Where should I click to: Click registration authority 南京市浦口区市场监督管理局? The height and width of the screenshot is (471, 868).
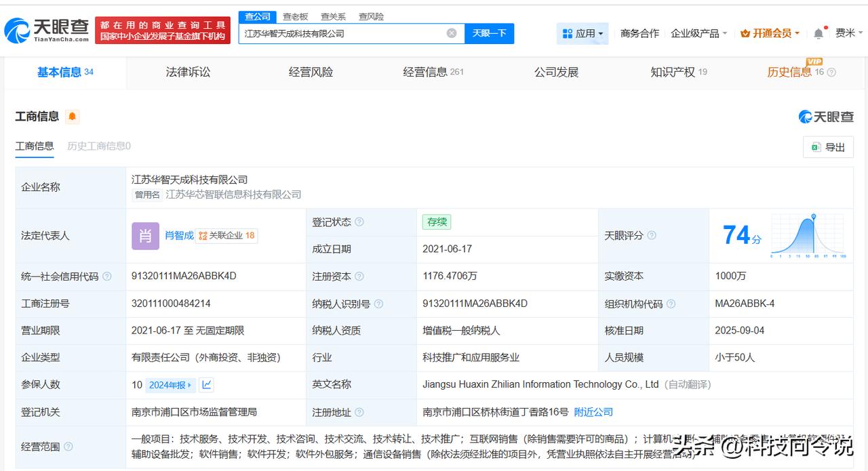[x=194, y=411]
